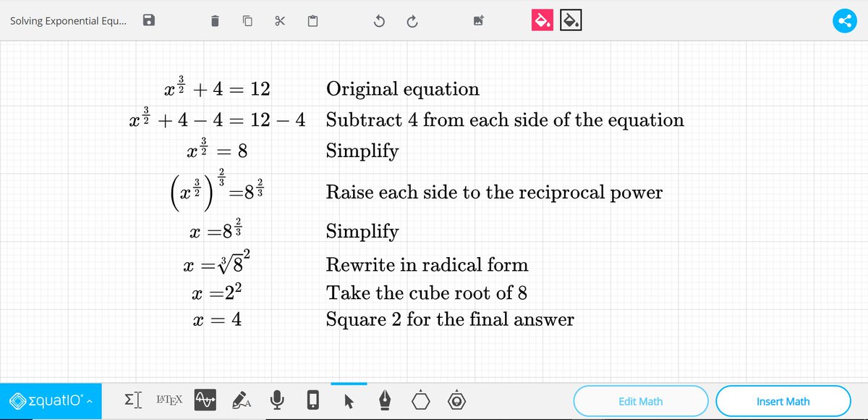Switch to the Graph editor tool
The height and width of the screenshot is (420, 868).
click(205, 398)
